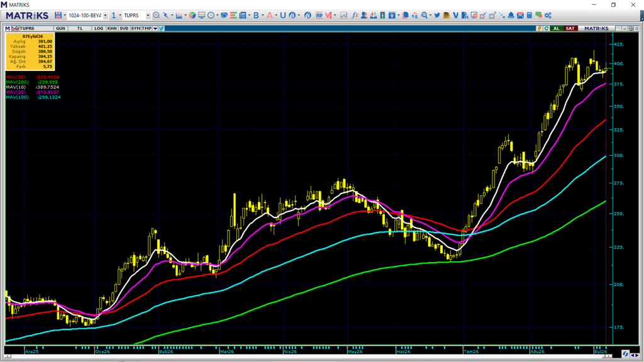Click the orange monitor screen icon
This screenshot has width=644, height=362.
201,15
